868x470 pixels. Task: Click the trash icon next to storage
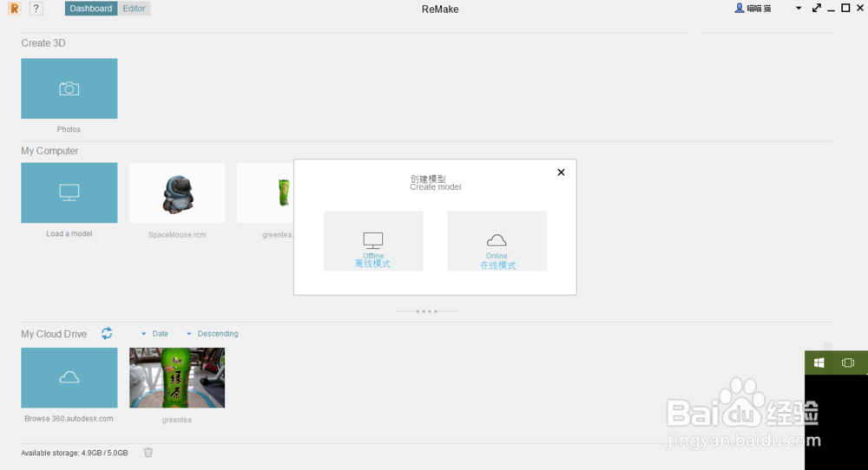click(148, 453)
